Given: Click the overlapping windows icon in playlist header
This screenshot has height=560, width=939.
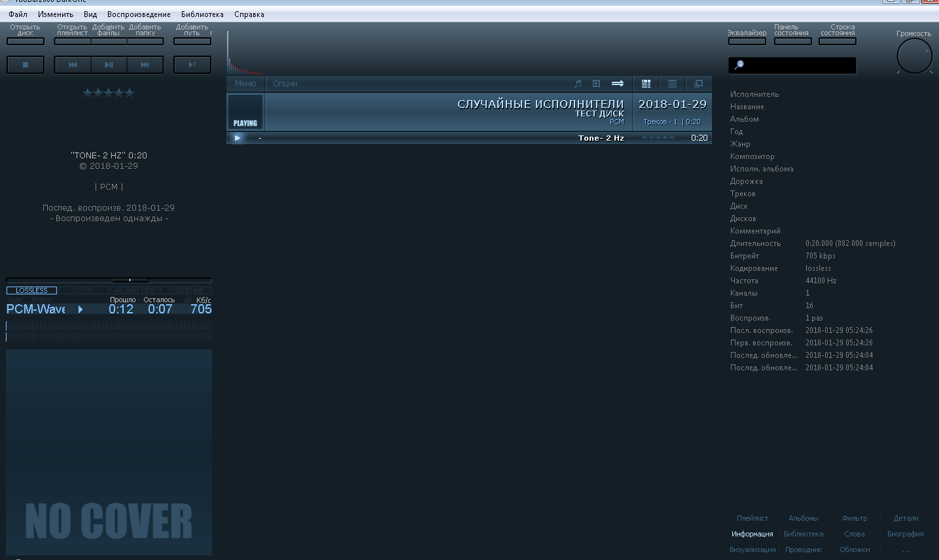Looking at the screenshot, I should pyautogui.click(x=698, y=84).
